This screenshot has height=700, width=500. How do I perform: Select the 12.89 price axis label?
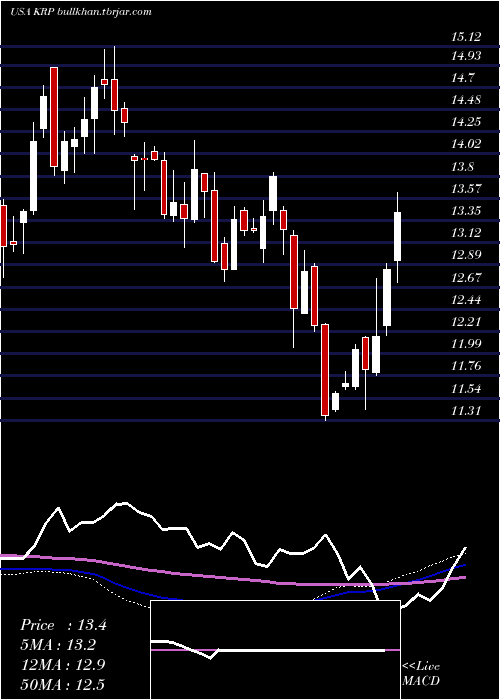(466, 255)
